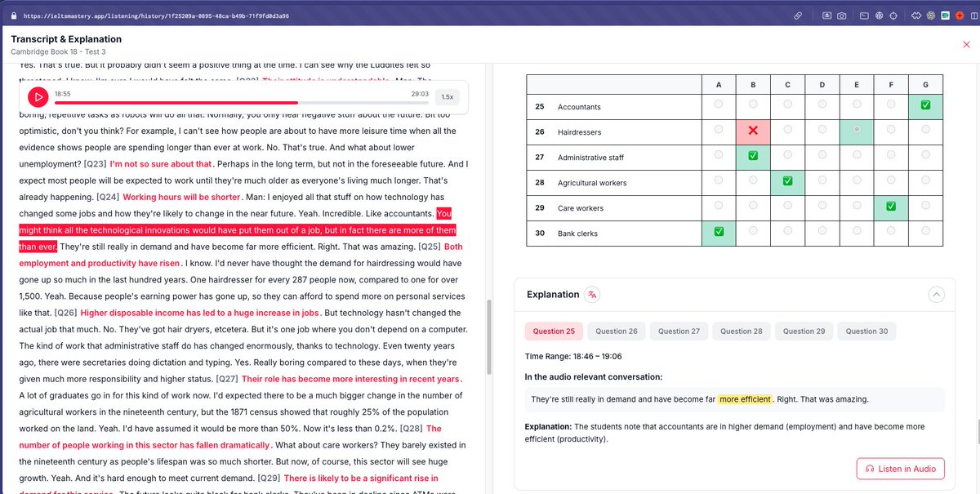Select checked option G for Accountants
The width and height of the screenshot is (980, 494).
click(925, 105)
